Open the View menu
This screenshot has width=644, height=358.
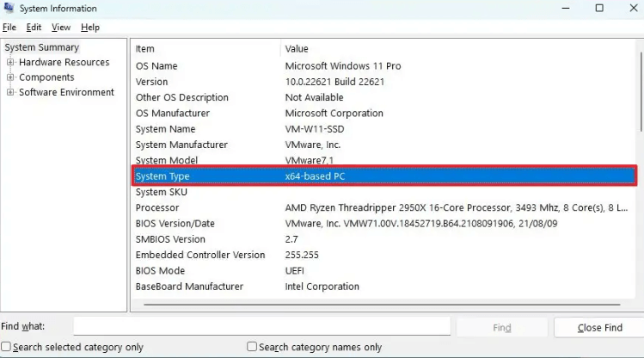pos(61,28)
